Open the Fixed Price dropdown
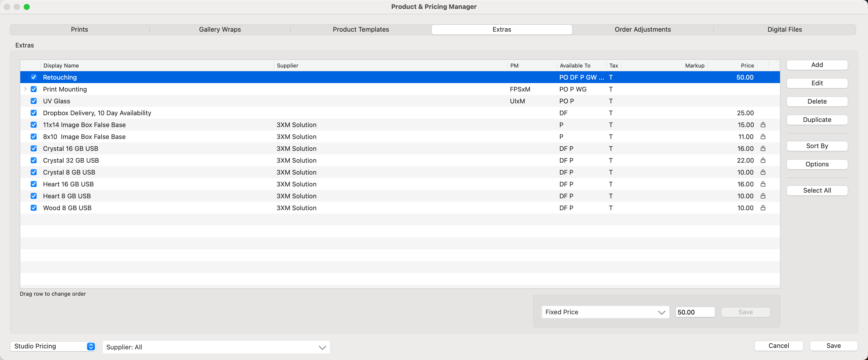Image resolution: width=868 pixels, height=360 pixels. pos(605,312)
